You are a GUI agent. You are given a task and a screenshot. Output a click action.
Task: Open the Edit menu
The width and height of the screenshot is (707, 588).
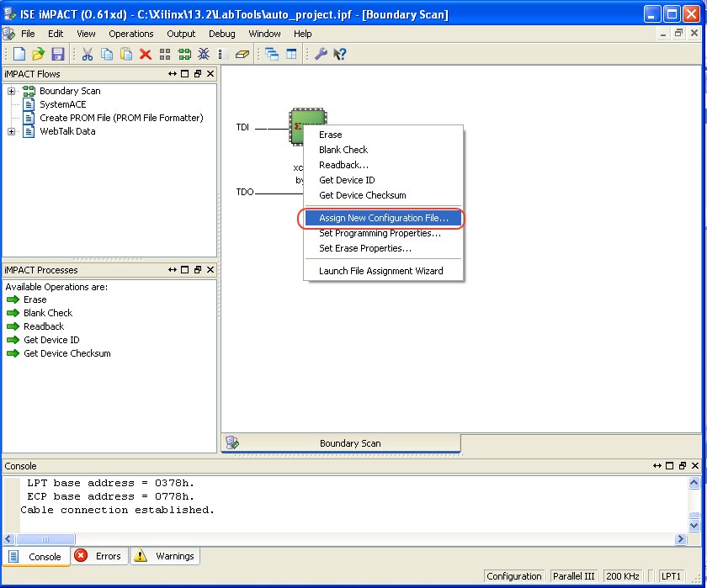(x=56, y=34)
